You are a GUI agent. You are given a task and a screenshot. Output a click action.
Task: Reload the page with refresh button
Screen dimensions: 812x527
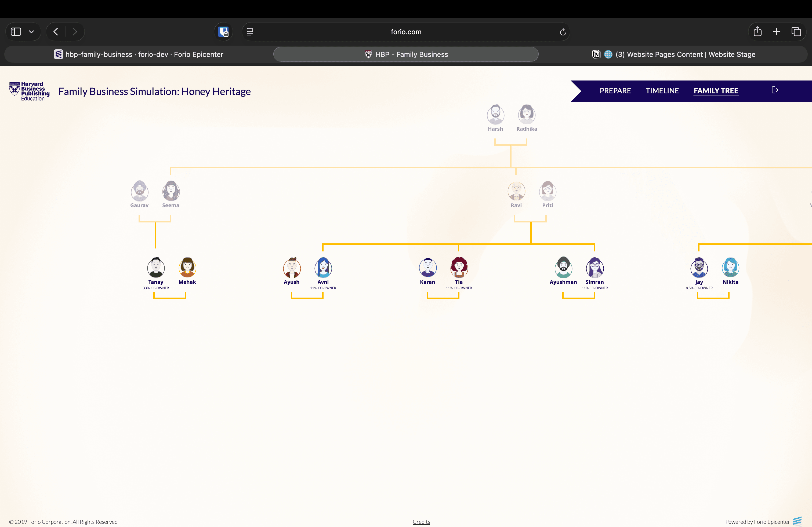pyautogui.click(x=563, y=32)
